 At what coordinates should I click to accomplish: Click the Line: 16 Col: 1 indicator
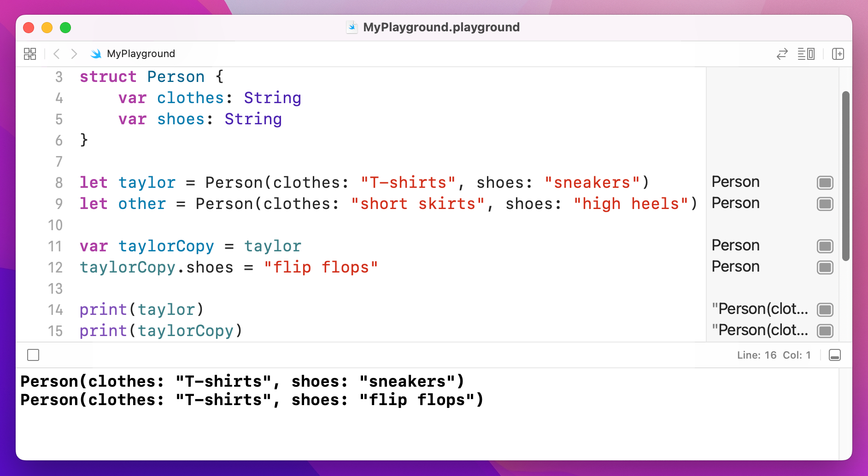[773, 354]
